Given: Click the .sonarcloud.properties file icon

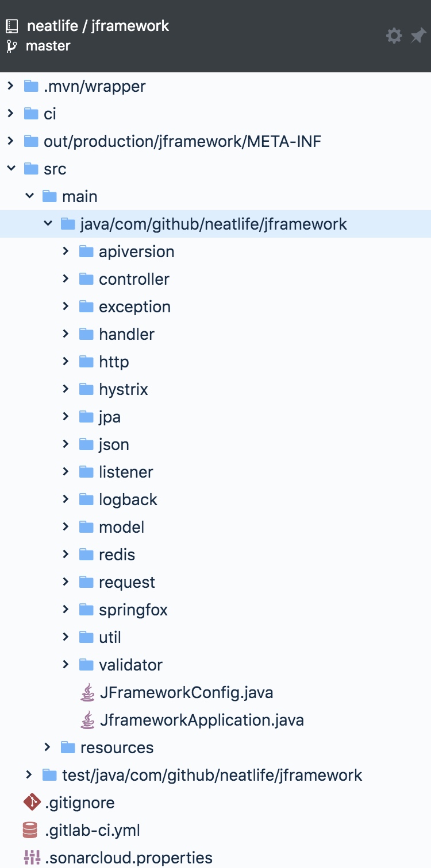Looking at the screenshot, I should (x=31, y=858).
